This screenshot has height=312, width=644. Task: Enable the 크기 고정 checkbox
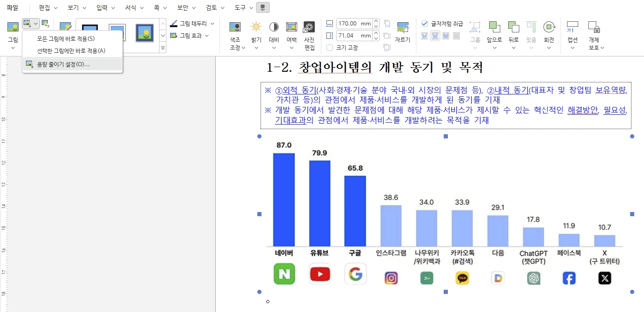(331, 48)
